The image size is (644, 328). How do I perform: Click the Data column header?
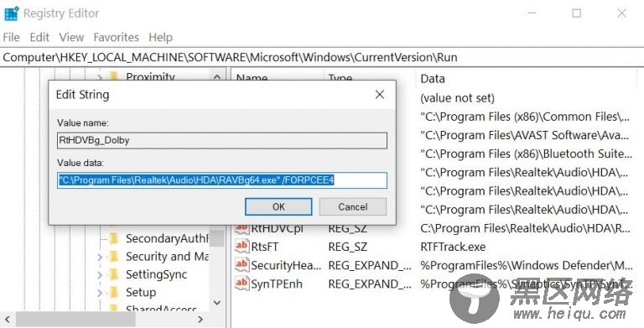click(433, 79)
